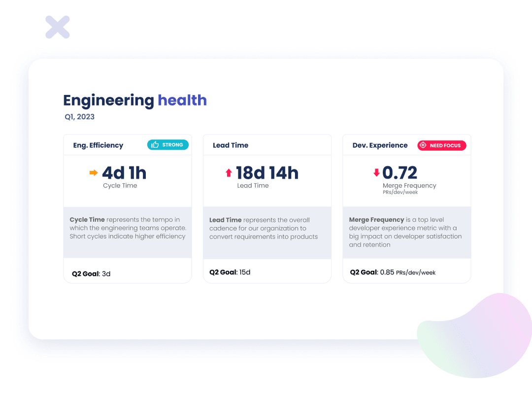Click the 4d 1h cycle time value
The width and height of the screenshot is (532, 399).
click(124, 173)
